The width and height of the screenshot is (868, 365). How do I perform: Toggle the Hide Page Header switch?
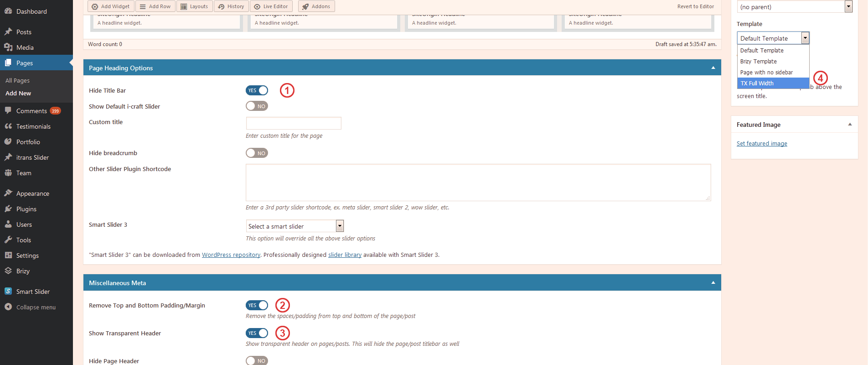(x=257, y=360)
